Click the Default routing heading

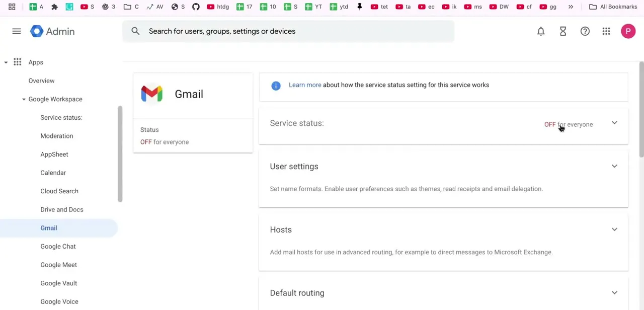click(x=297, y=293)
